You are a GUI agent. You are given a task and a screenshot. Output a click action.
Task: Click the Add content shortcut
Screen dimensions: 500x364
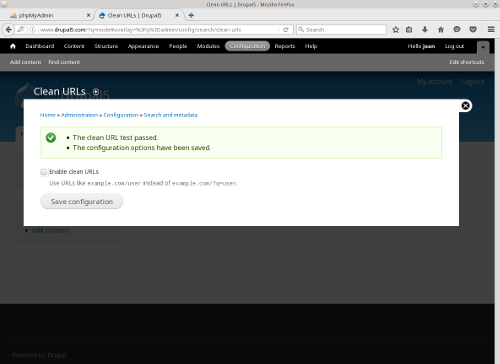(x=25, y=62)
